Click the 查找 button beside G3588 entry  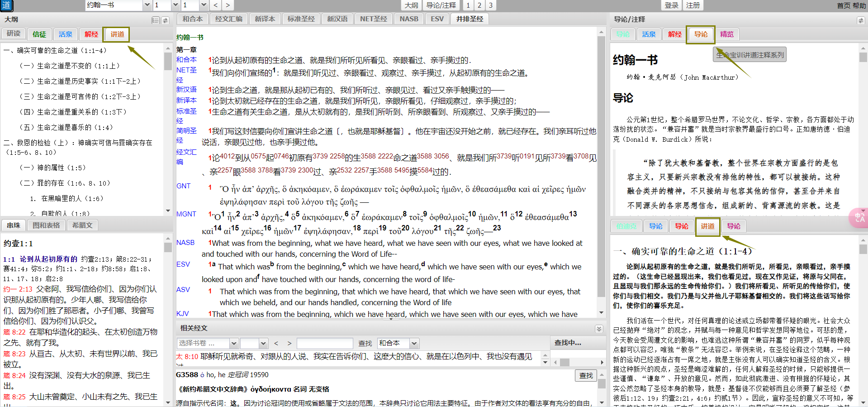coord(586,375)
